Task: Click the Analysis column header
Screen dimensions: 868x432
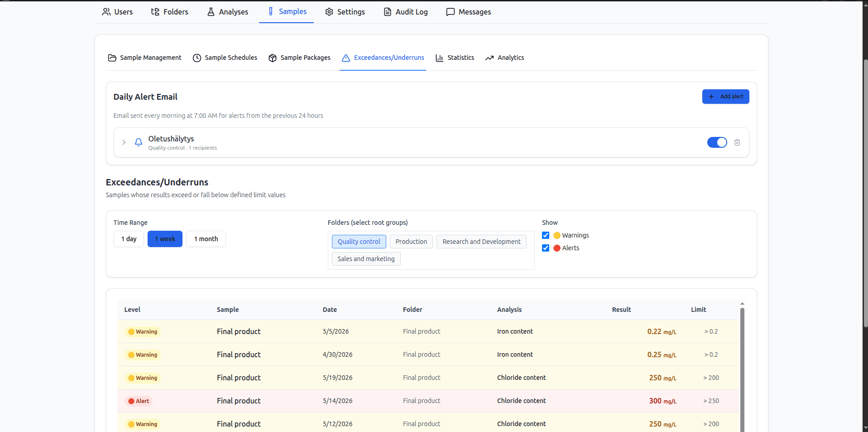Action: coord(509,310)
